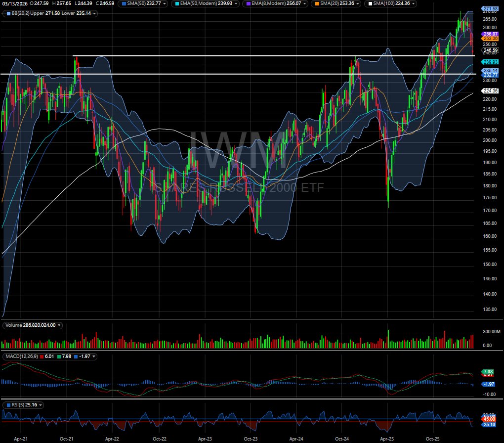Click the Apr-21 time axis label
The height and width of the screenshot is (443, 504).
tap(21, 439)
